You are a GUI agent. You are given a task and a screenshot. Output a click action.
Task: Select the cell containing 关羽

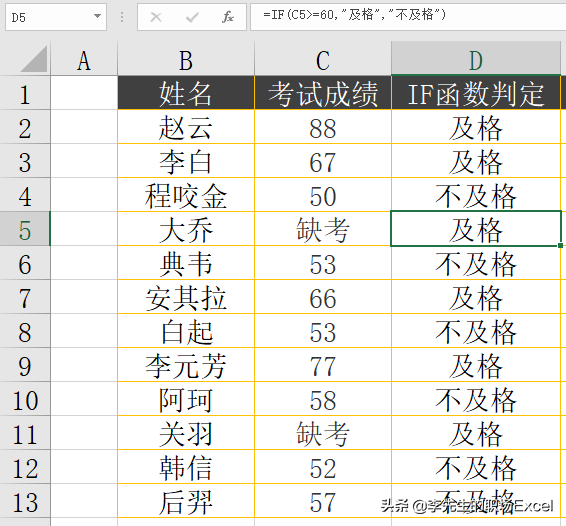(186, 432)
